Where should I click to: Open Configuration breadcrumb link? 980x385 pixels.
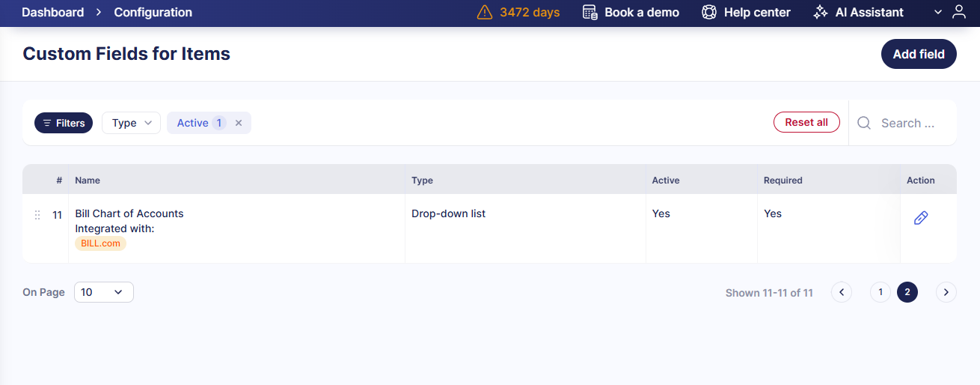(153, 12)
